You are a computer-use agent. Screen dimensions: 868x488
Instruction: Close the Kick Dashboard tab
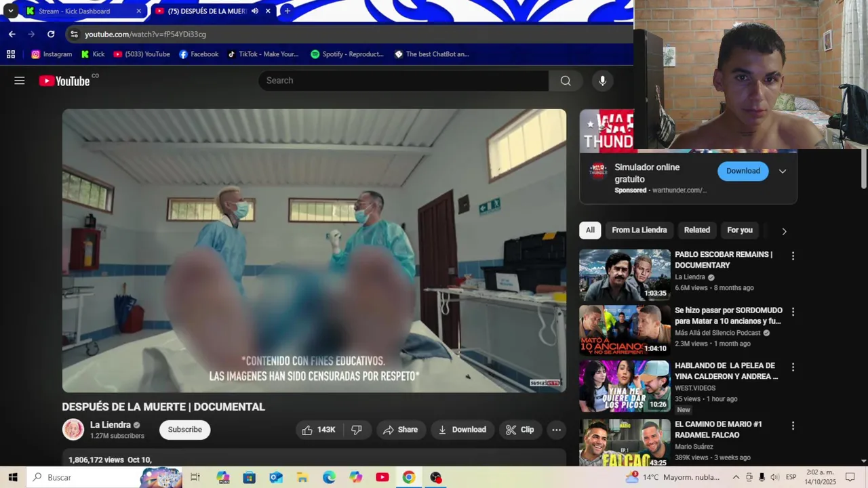coord(139,11)
